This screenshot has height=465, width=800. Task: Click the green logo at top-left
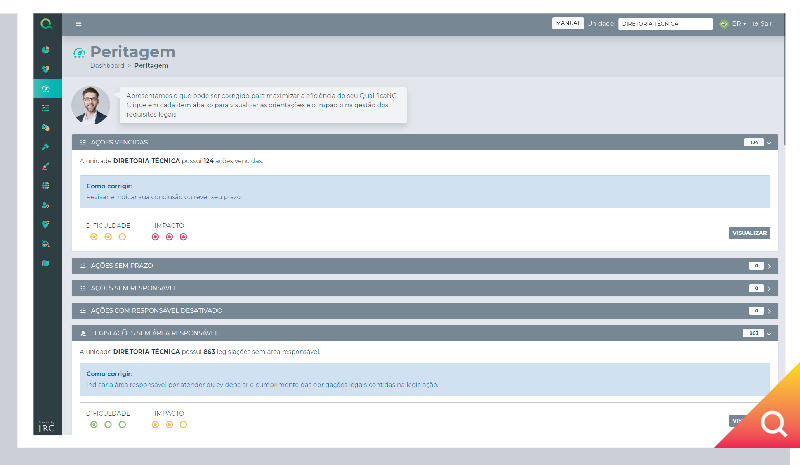(x=46, y=23)
